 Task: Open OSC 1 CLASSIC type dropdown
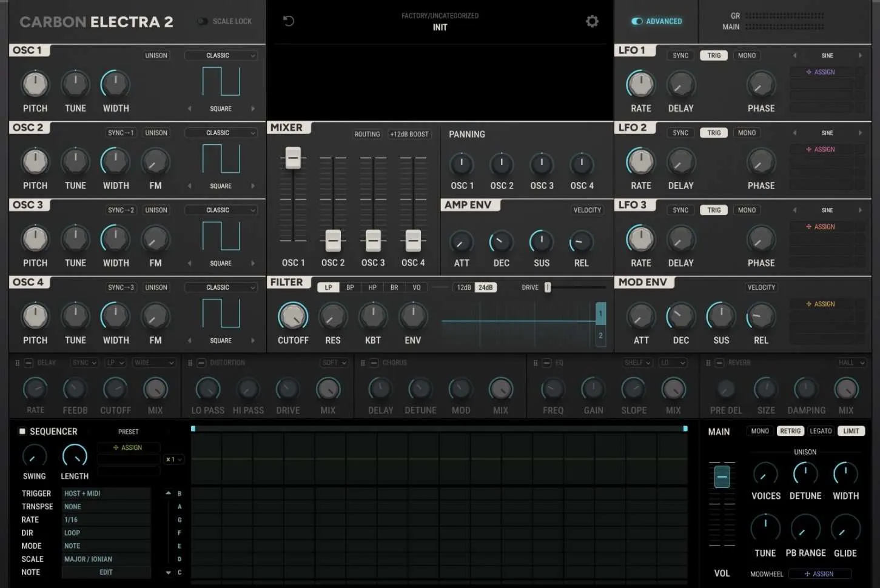point(221,55)
